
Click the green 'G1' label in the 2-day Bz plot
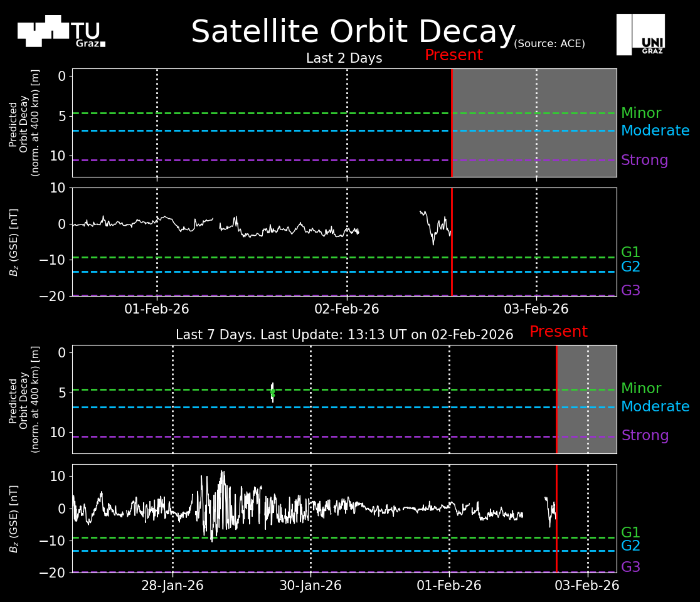point(630,253)
